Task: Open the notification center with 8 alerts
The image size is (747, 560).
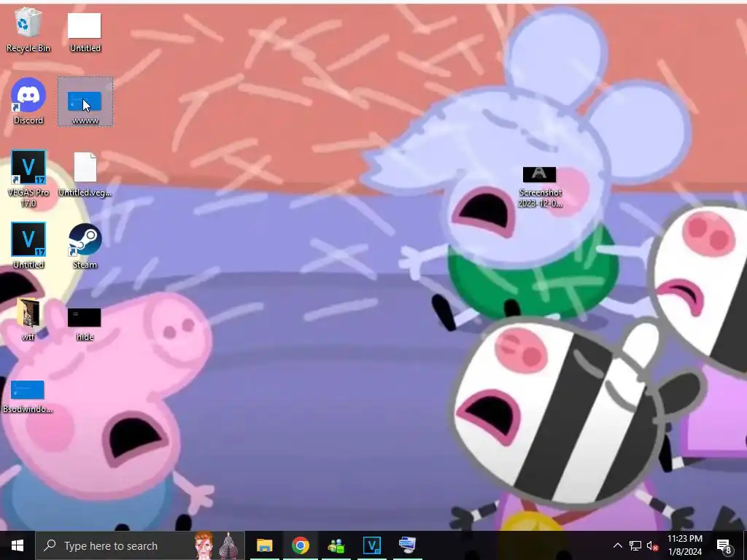Action: point(724,545)
